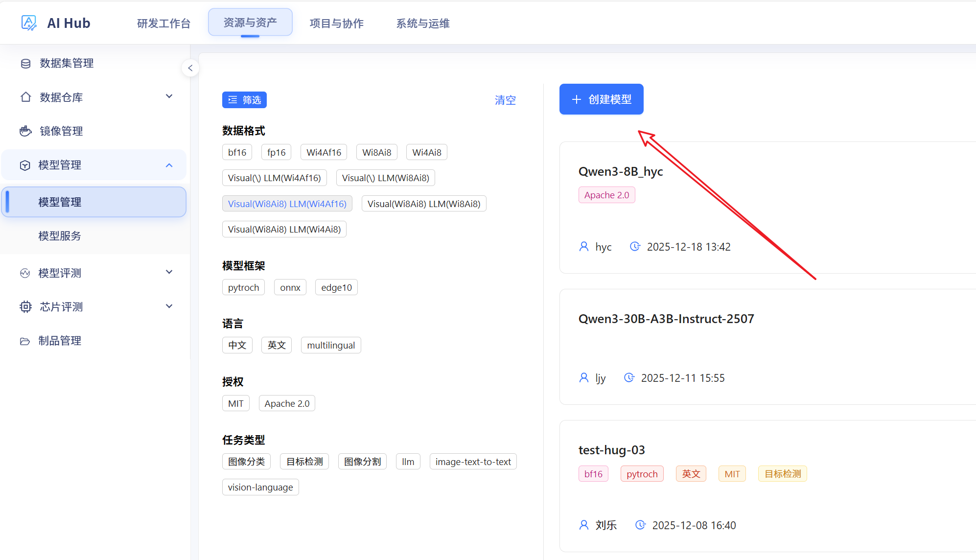This screenshot has height=560, width=976.
Task: Open the 项目与协作 top tab
Action: click(337, 23)
